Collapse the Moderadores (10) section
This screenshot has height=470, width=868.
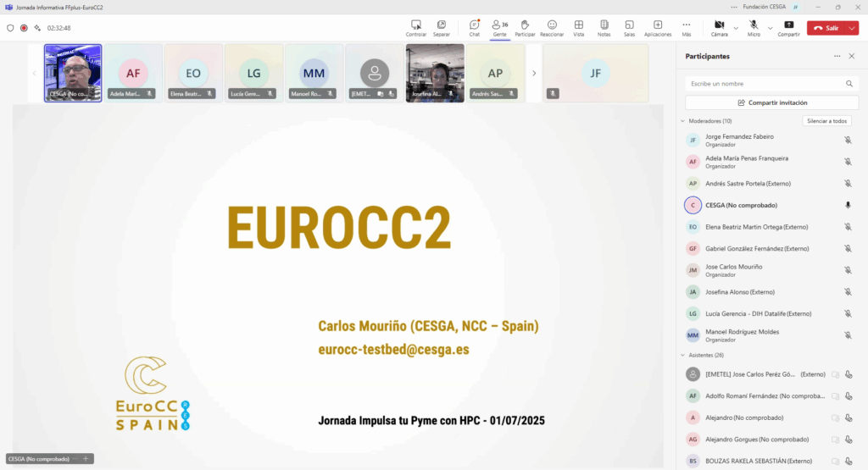pos(682,121)
